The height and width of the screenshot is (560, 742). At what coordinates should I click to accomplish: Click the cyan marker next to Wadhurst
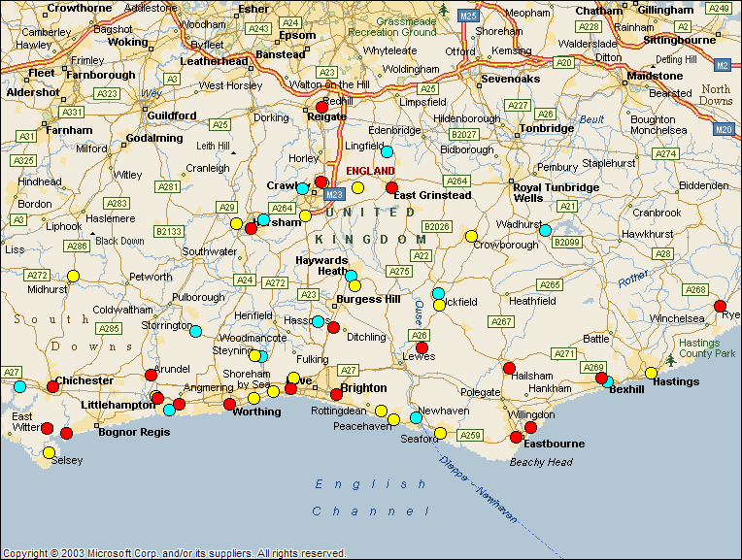(545, 230)
